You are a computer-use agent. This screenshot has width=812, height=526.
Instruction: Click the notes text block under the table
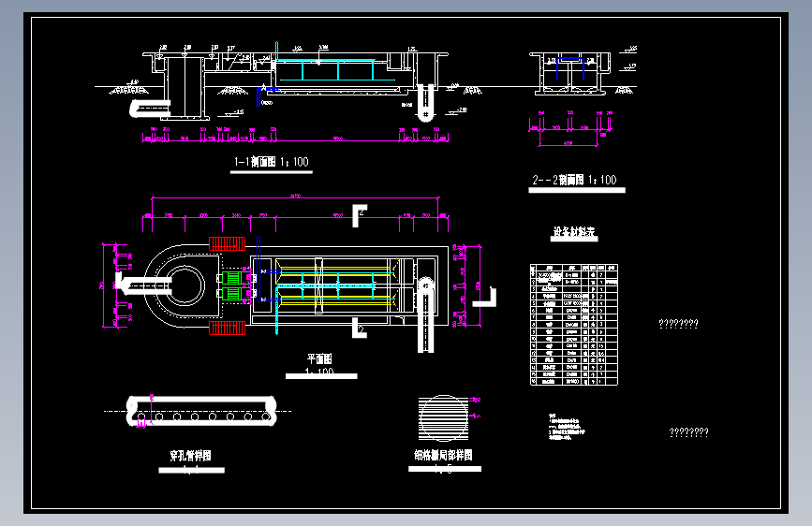[x=567, y=427]
